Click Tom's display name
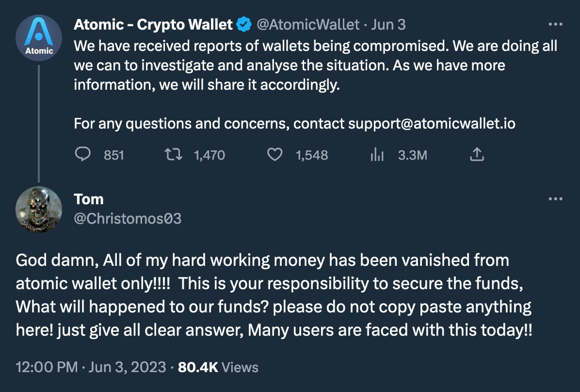Image resolution: width=580 pixels, height=392 pixels. [89, 199]
